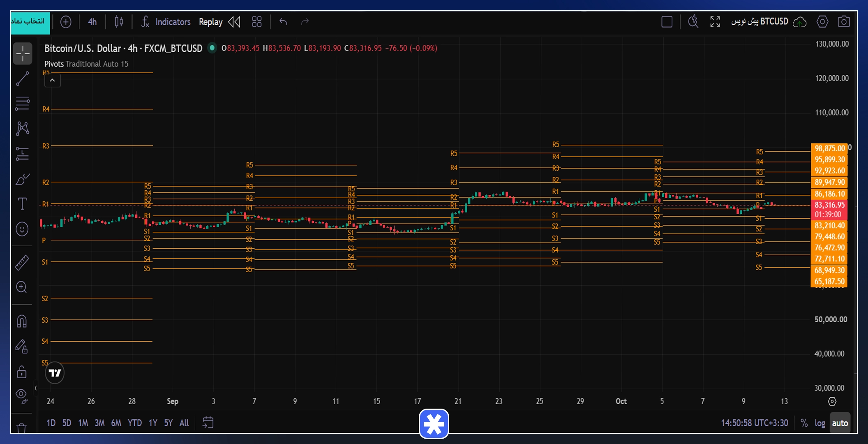Select the brush drawing tool
The height and width of the screenshot is (444, 868).
pos(23,179)
